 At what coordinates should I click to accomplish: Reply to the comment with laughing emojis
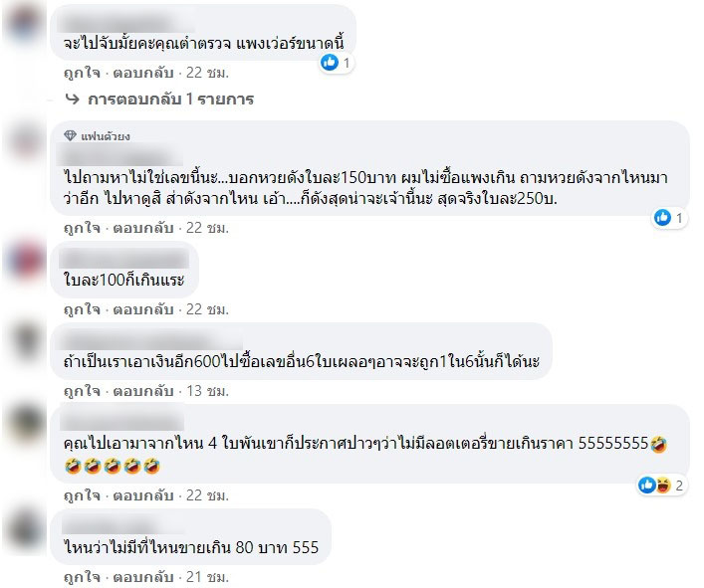point(142,495)
